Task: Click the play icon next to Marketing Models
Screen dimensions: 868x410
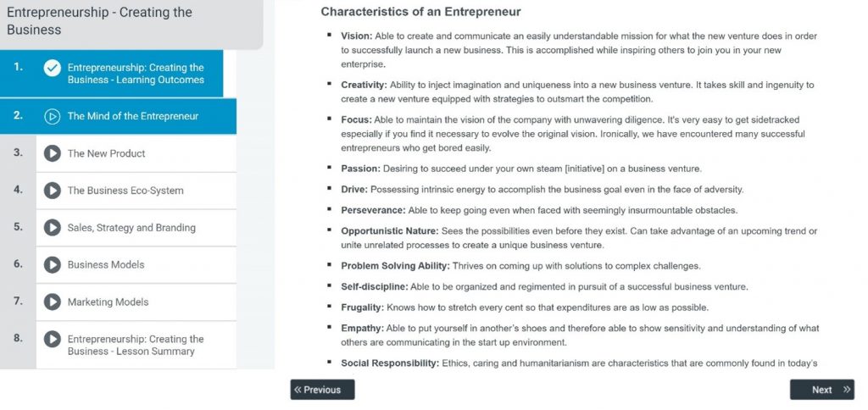Action: pos(53,302)
